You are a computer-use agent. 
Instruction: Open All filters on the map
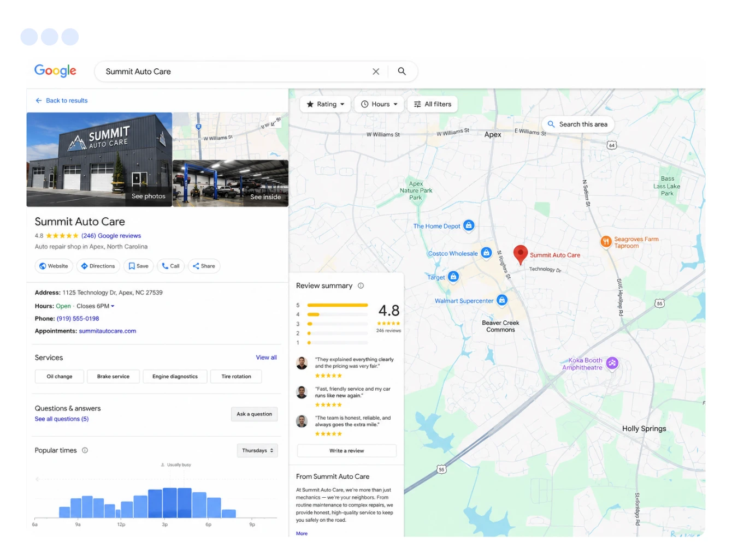click(x=433, y=104)
